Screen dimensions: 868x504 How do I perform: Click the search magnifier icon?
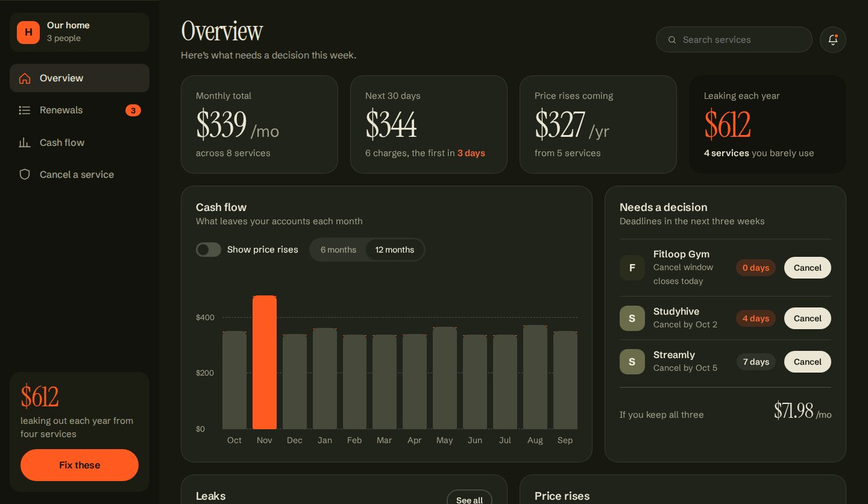tap(672, 40)
